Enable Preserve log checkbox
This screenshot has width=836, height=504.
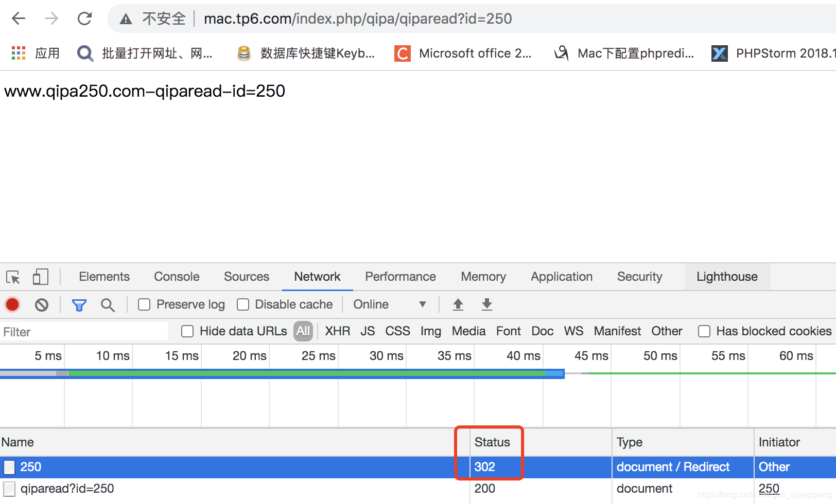click(x=144, y=305)
